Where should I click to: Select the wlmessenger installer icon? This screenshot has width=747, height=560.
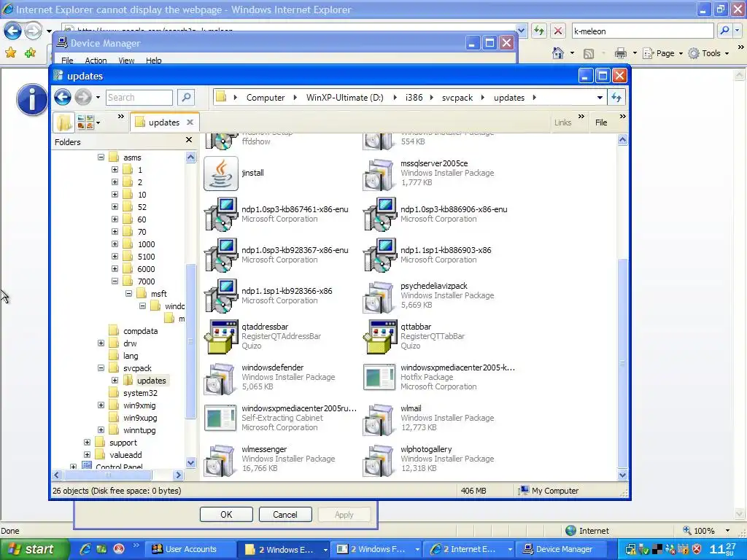pyautogui.click(x=220, y=459)
